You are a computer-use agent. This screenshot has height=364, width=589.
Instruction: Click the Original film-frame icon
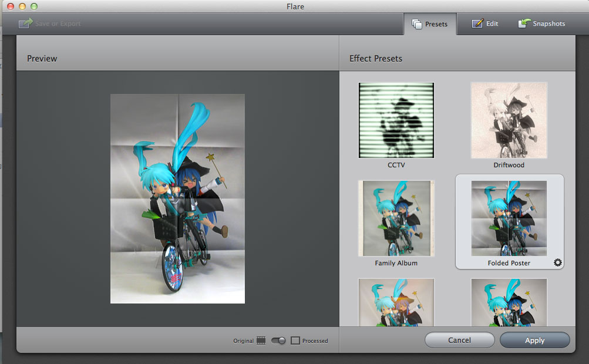click(x=261, y=341)
